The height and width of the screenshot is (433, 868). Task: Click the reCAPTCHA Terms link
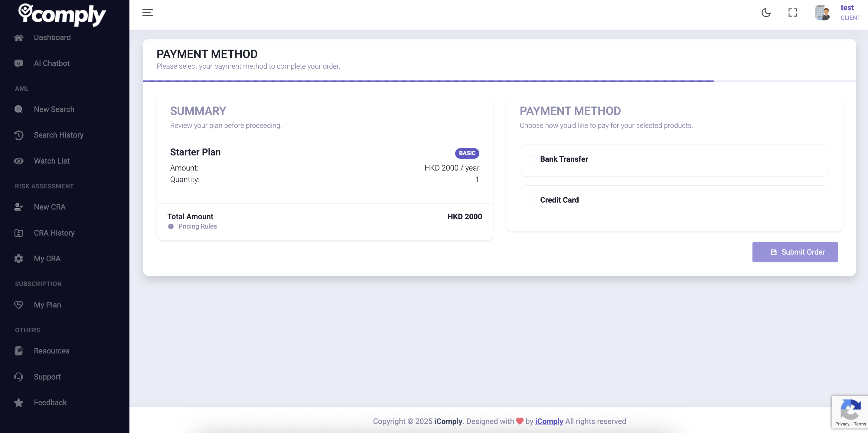click(860, 424)
